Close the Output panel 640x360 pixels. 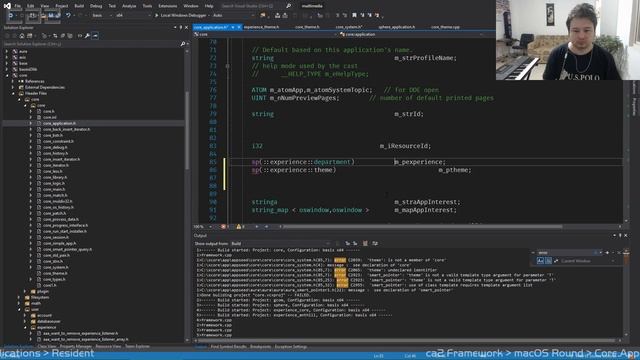(x=626, y=236)
